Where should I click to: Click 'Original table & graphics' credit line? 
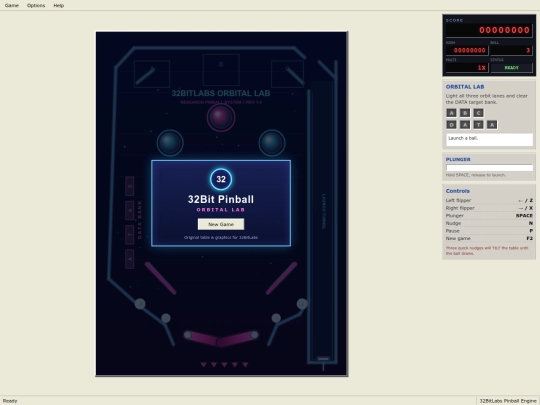[221, 237]
